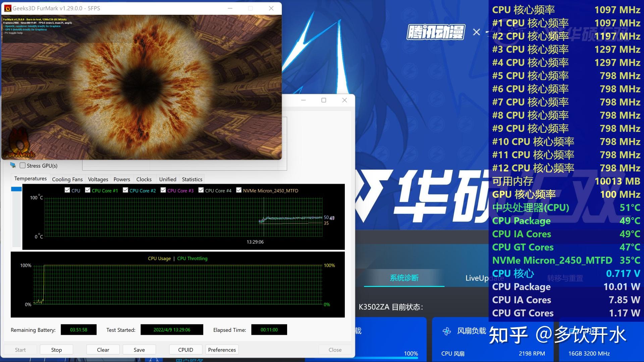
Task: Click the CPU CPU Core #4 checkbox
Action: (x=200, y=191)
